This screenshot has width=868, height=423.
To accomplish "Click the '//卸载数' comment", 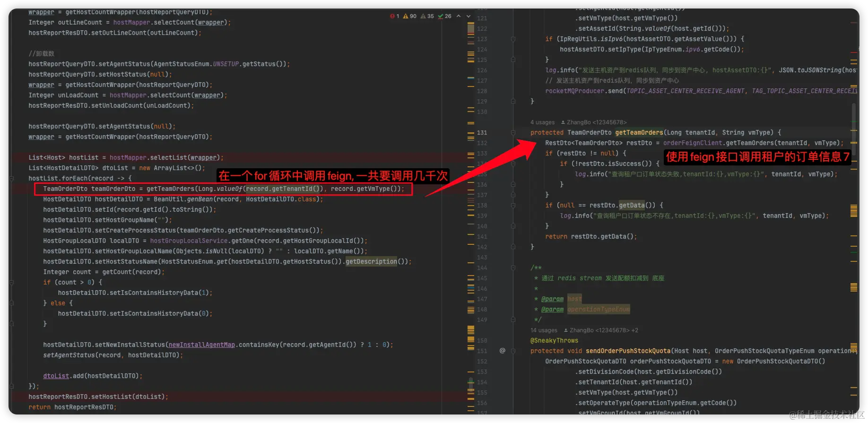I will pyautogui.click(x=41, y=54).
